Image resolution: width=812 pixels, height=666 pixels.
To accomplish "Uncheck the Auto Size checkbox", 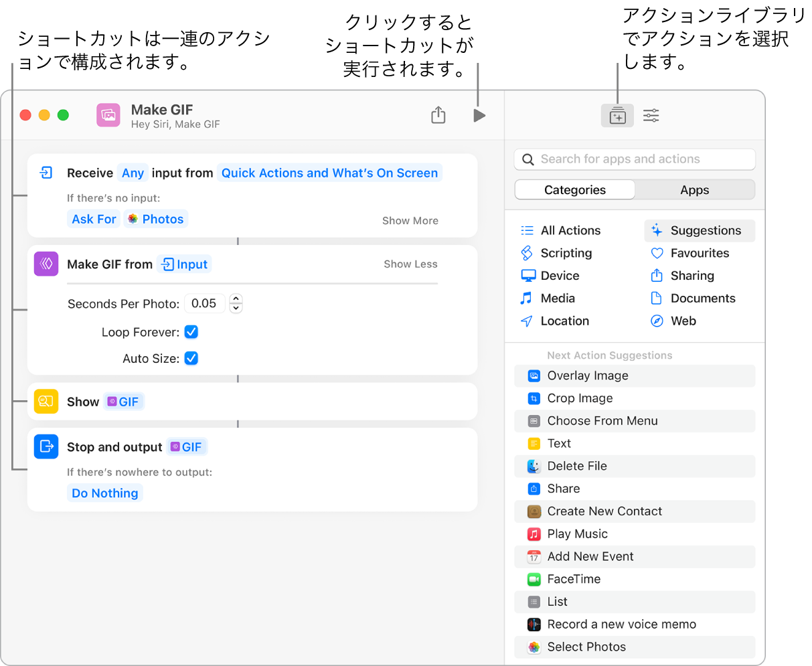I will (191, 359).
